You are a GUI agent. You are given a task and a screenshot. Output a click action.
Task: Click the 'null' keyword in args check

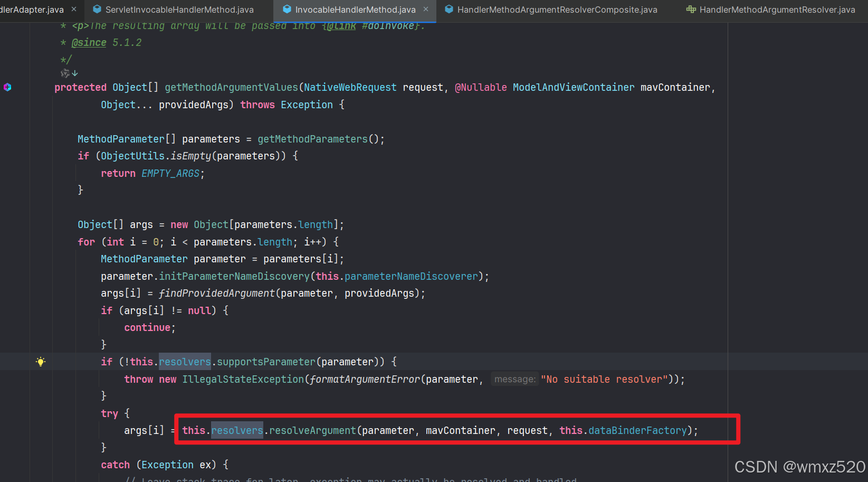click(x=199, y=310)
